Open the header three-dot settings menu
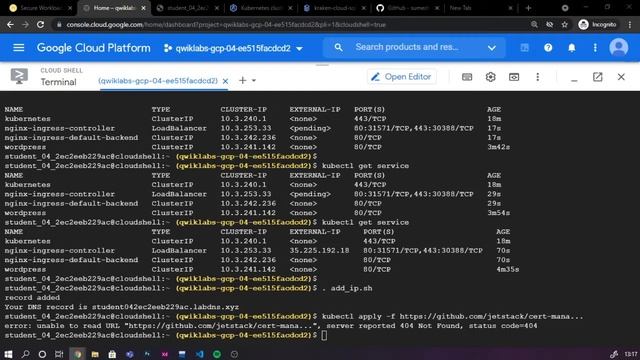Viewport: 640px width, 360px height. pyautogui.click(x=595, y=48)
